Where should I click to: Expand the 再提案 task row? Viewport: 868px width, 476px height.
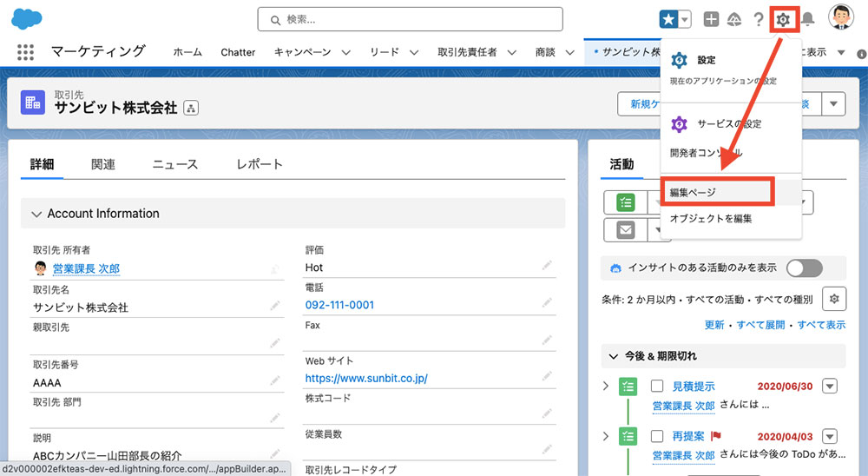pos(606,436)
